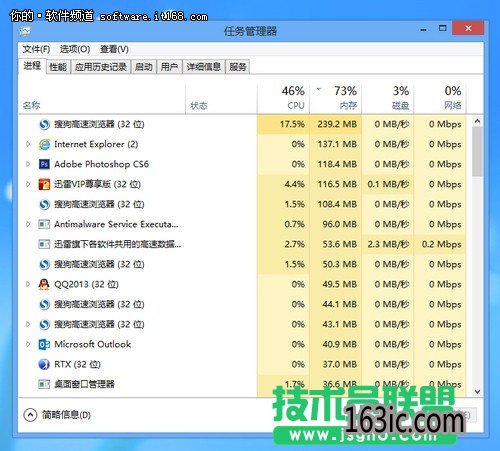Click the 4.4% CPU value
The width and height of the screenshot is (500, 451).
point(294,184)
